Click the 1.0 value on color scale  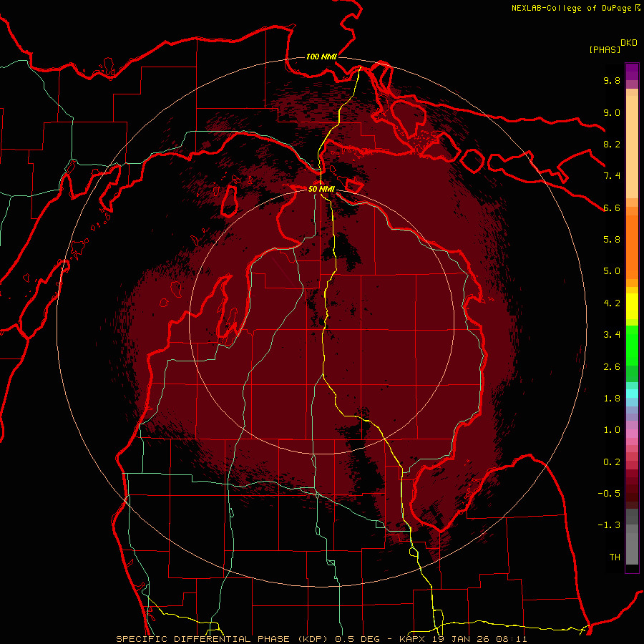[x=612, y=430]
